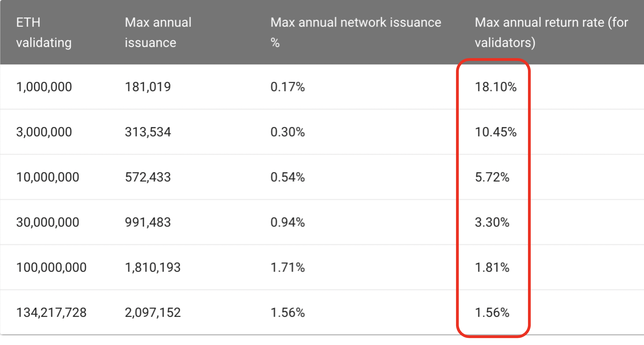Screen dimensions: 644x345
Task: Click the 0.94% network issuance cell
Action: click(x=287, y=222)
